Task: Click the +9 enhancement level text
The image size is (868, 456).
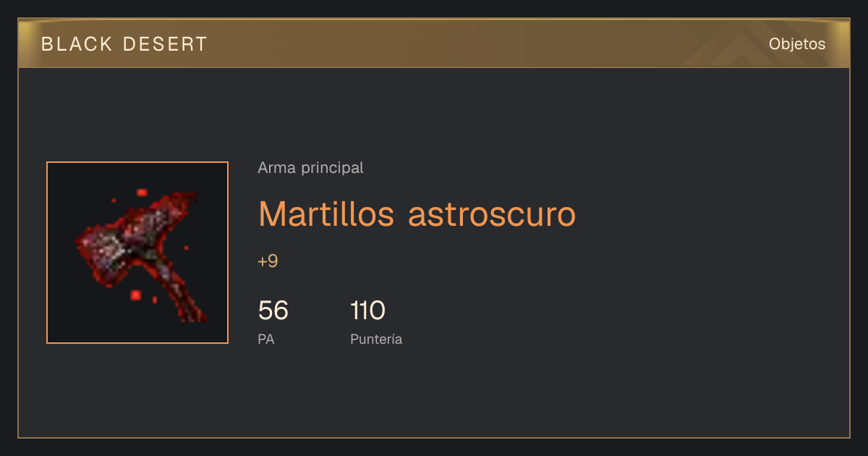Action: click(x=268, y=261)
